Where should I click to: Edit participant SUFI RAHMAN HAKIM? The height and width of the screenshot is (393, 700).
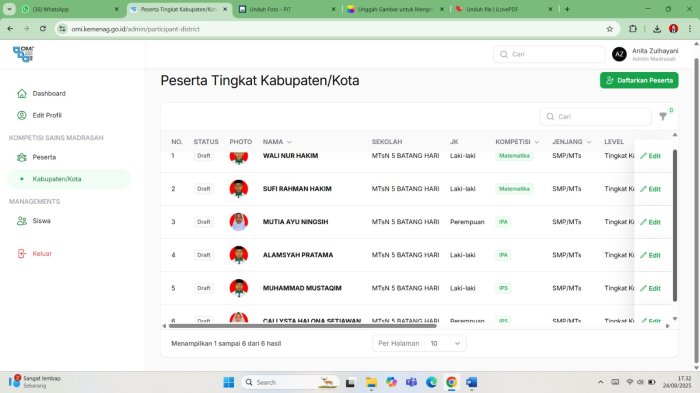[650, 189]
